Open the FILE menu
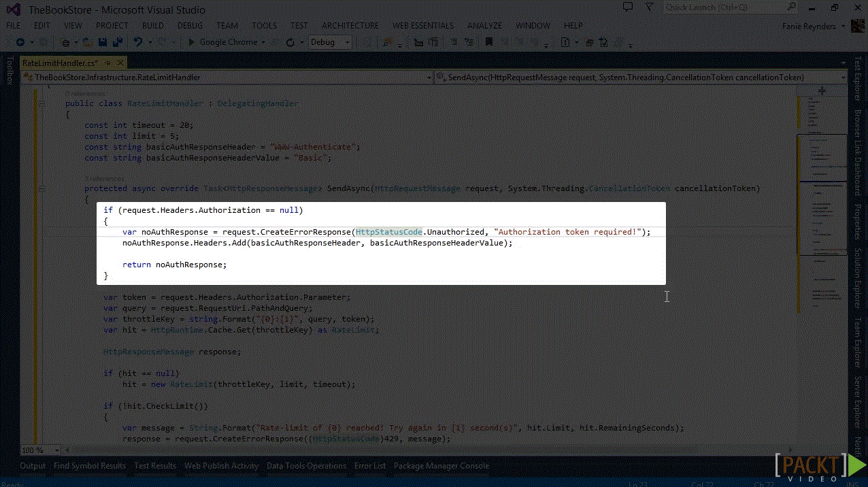This screenshot has width=868, height=487. point(14,26)
